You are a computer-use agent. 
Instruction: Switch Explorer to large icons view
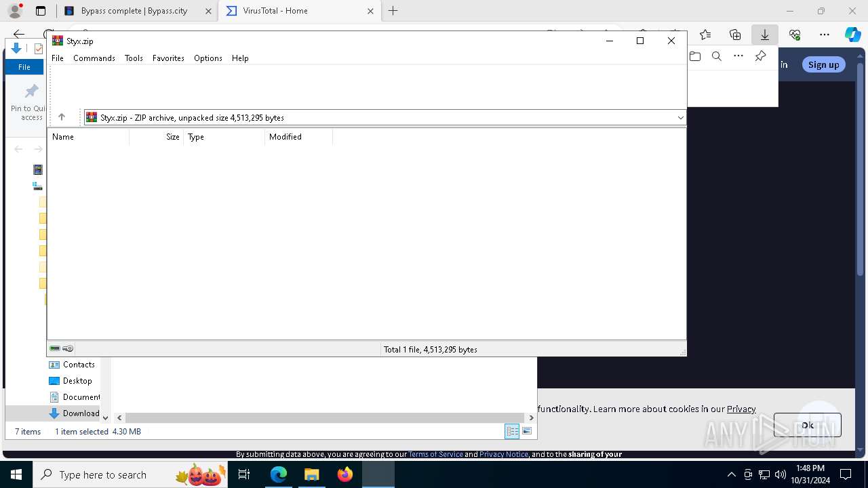click(x=527, y=431)
